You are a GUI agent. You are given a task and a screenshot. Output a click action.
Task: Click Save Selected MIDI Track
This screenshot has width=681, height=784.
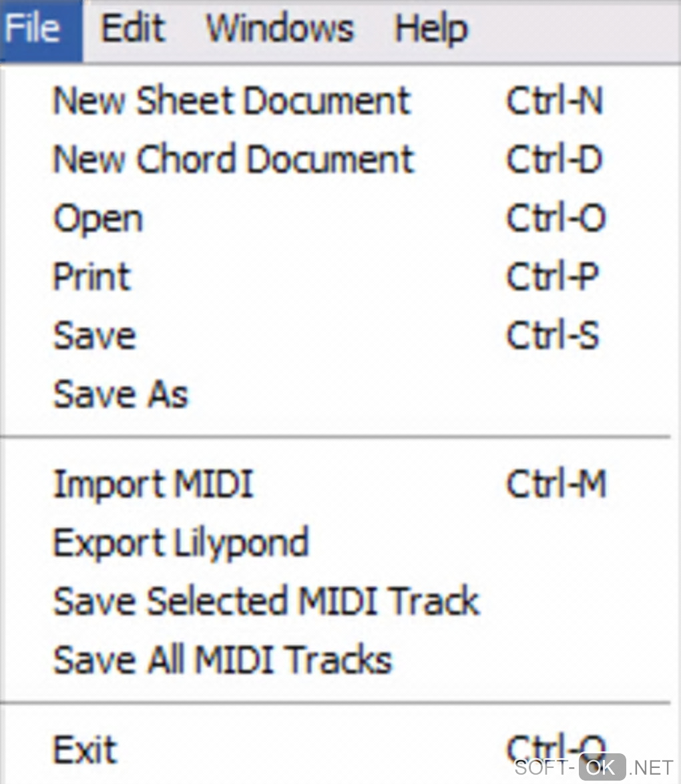point(266,601)
